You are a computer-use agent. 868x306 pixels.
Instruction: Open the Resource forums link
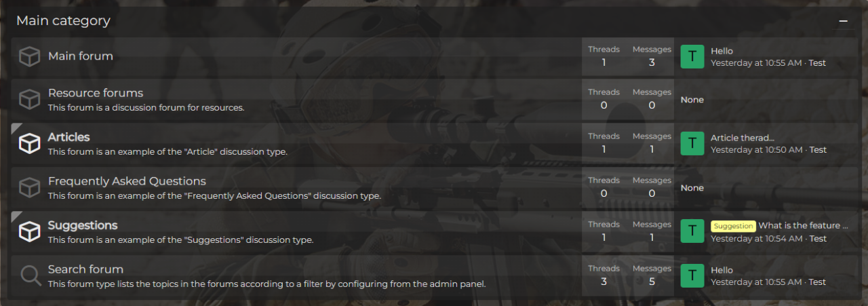coord(96,93)
